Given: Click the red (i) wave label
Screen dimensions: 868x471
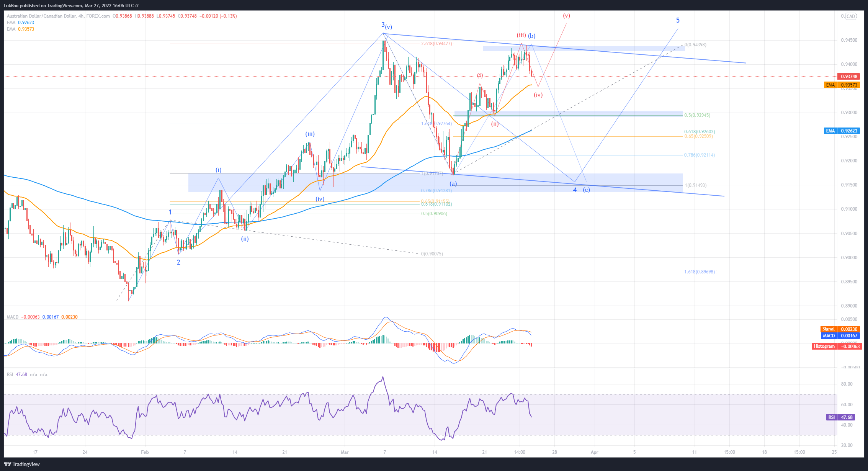Looking at the screenshot, I should (x=480, y=75).
